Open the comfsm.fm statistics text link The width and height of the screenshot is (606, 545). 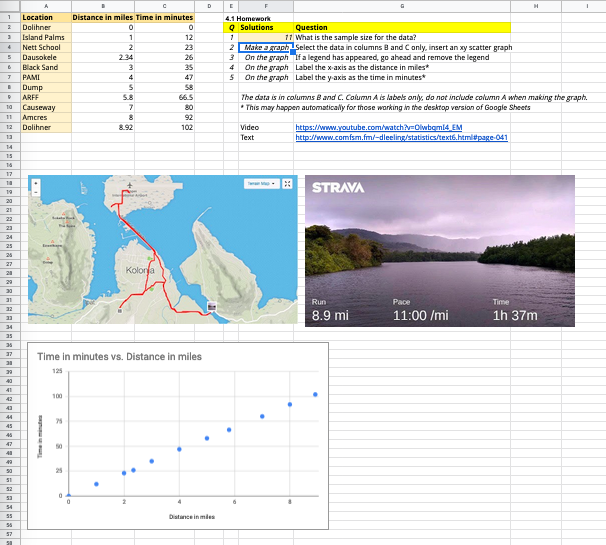(x=402, y=138)
